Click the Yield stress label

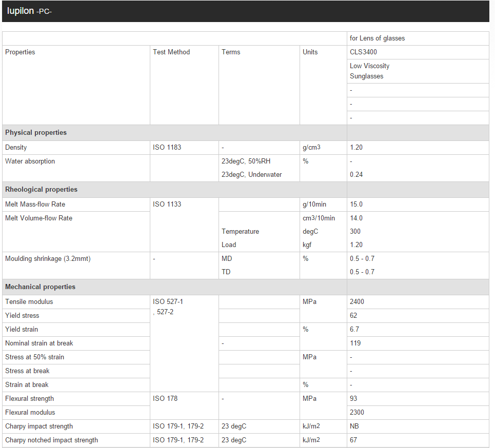pyautogui.click(x=22, y=315)
